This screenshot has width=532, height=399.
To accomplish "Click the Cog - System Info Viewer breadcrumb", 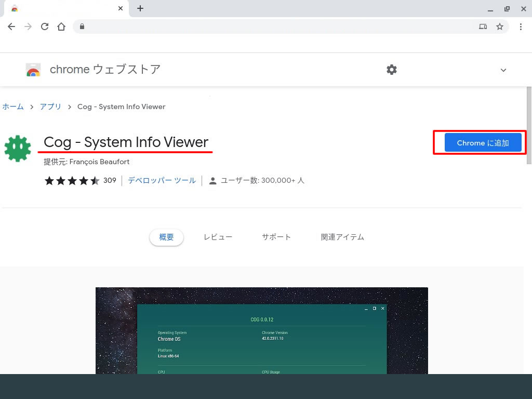I will point(121,107).
